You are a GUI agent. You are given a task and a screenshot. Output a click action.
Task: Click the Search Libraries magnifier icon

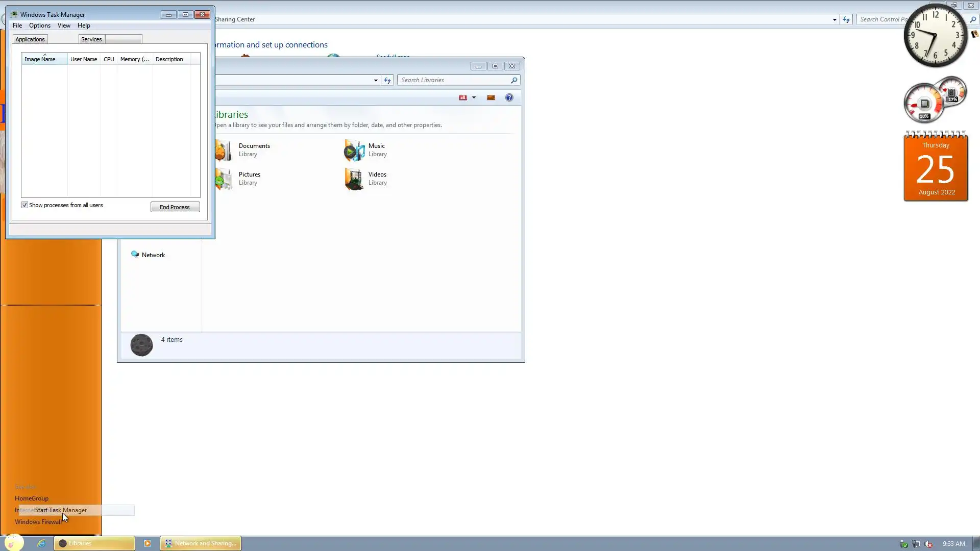point(514,80)
